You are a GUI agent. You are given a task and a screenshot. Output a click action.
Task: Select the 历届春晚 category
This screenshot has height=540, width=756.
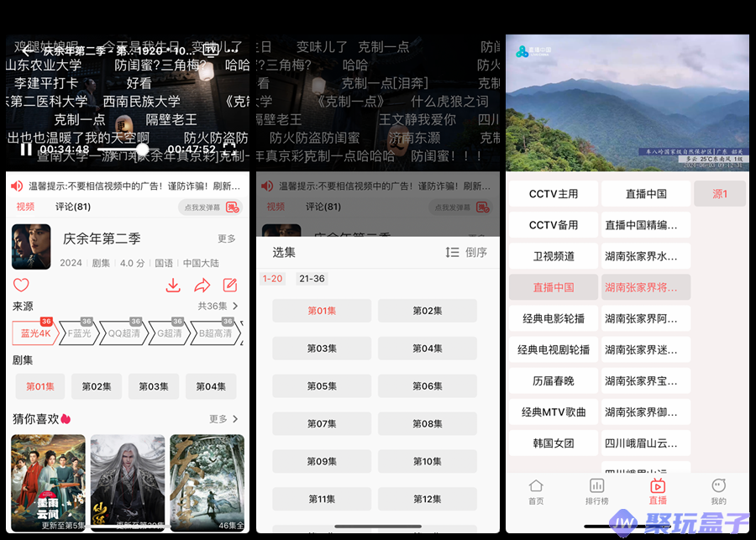click(x=554, y=381)
